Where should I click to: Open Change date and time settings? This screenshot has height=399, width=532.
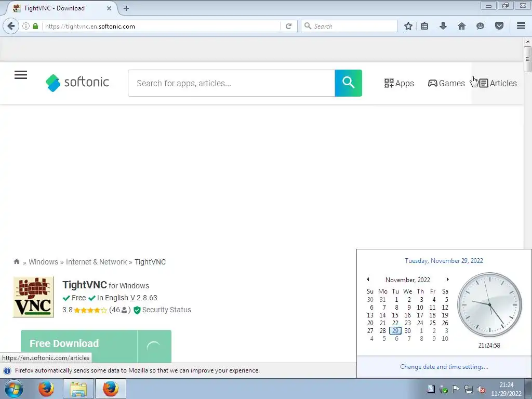pyautogui.click(x=444, y=367)
